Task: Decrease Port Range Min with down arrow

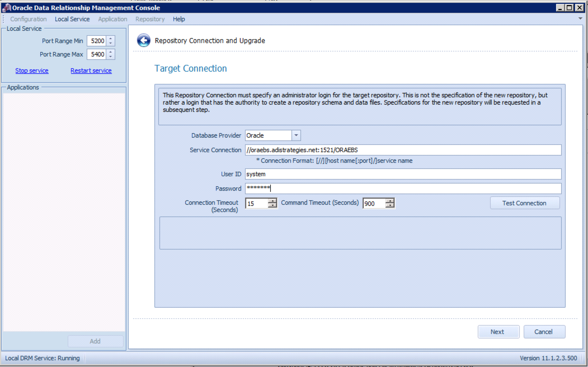Action: point(111,43)
